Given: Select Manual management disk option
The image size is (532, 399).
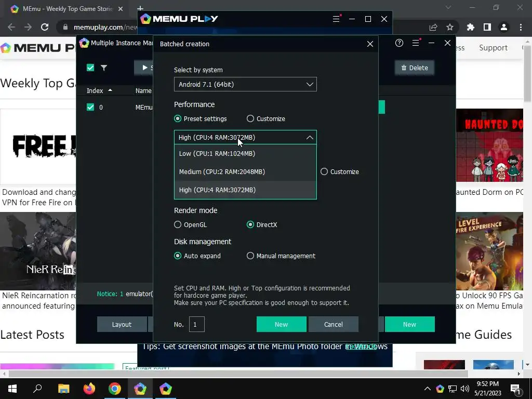Looking at the screenshot, I should (250, 256).
